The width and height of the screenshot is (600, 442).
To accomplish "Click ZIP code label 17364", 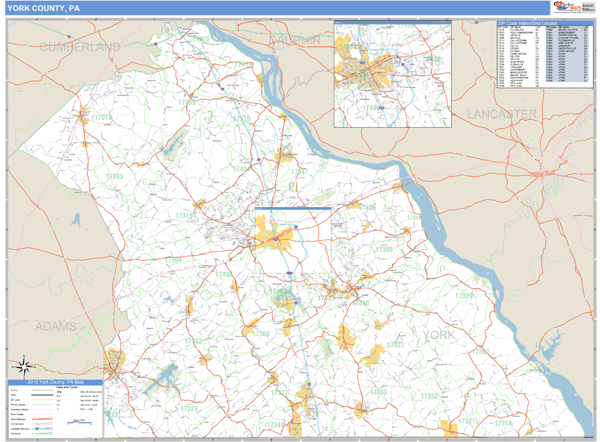I will pos(173,260).
